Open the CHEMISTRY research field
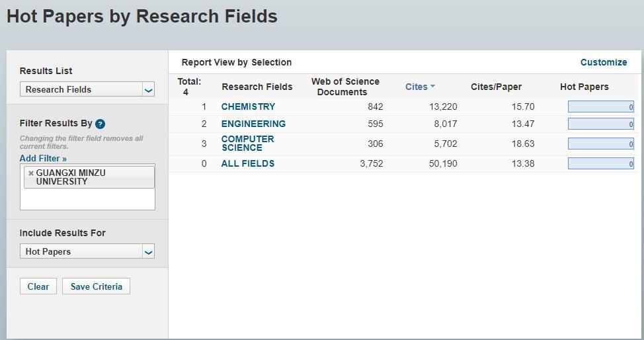Image resolution: width=644 pixels, height=340 pixels. 248,106
